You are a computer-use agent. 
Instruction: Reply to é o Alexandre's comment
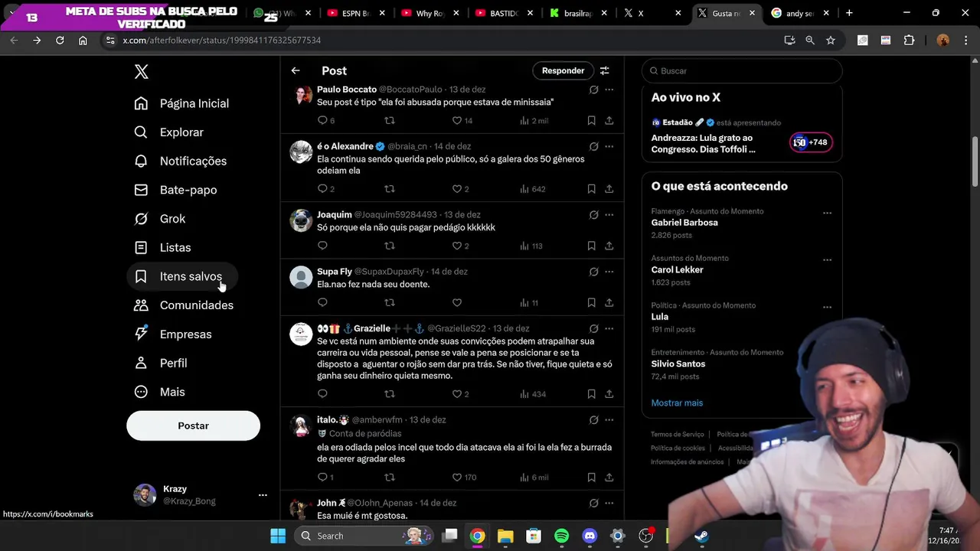pos(322,189)
